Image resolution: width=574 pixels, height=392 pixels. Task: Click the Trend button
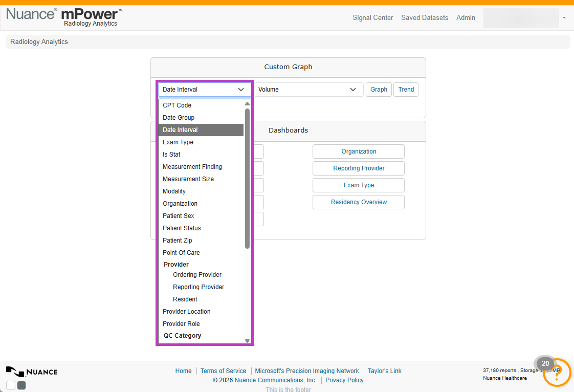406,90
